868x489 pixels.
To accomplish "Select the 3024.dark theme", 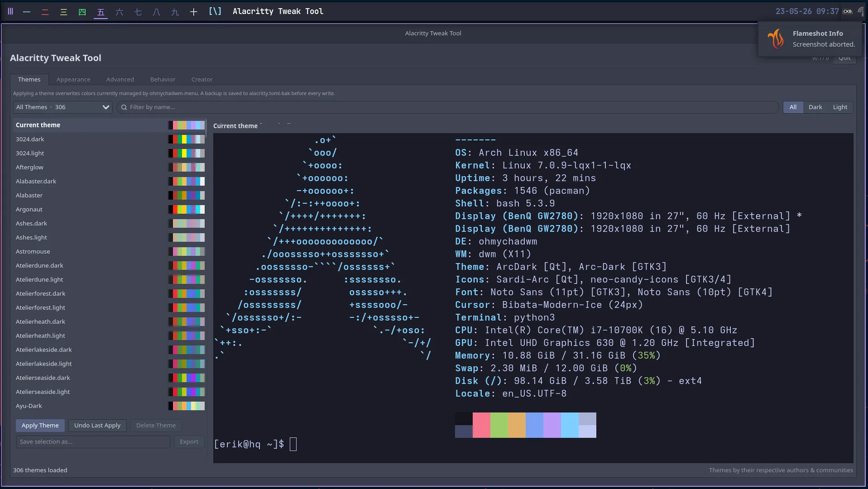I will pyautogui.click(x=110, y=139).
